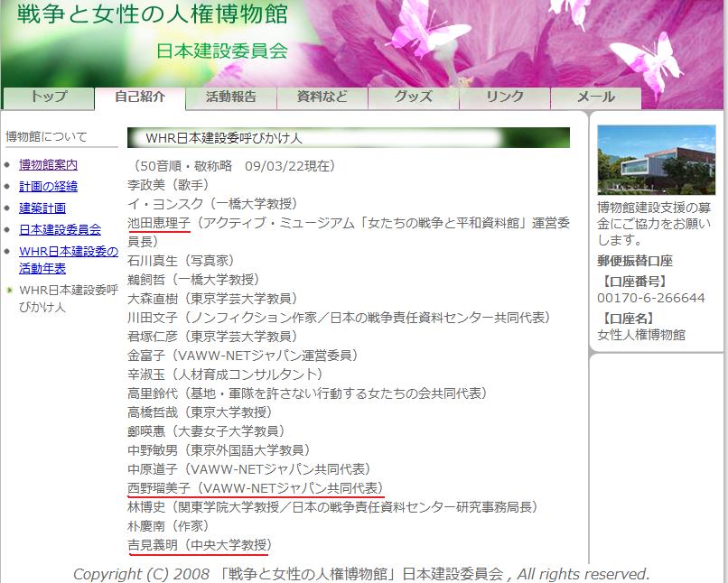Select the name 李政美(歌手)

168,185
